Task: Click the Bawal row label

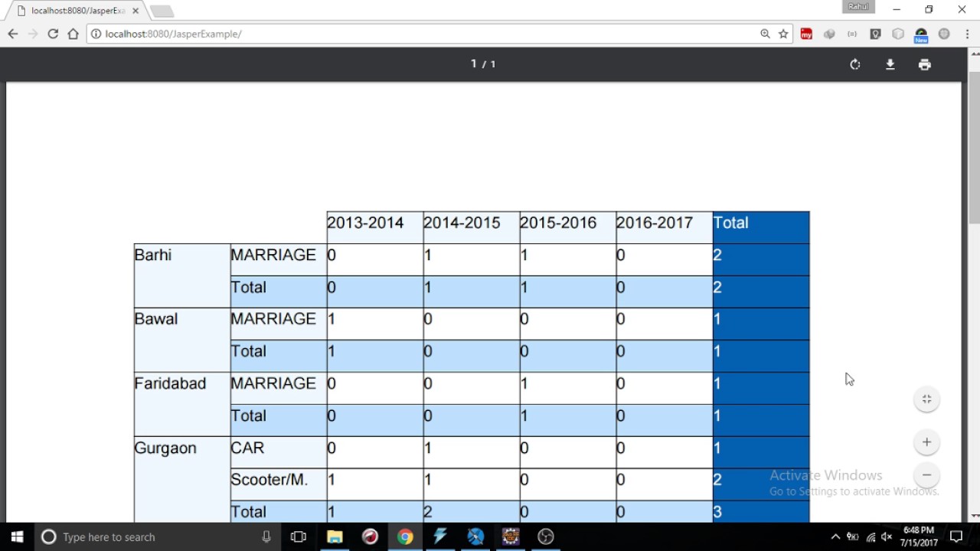Action: tap(182, 340)
